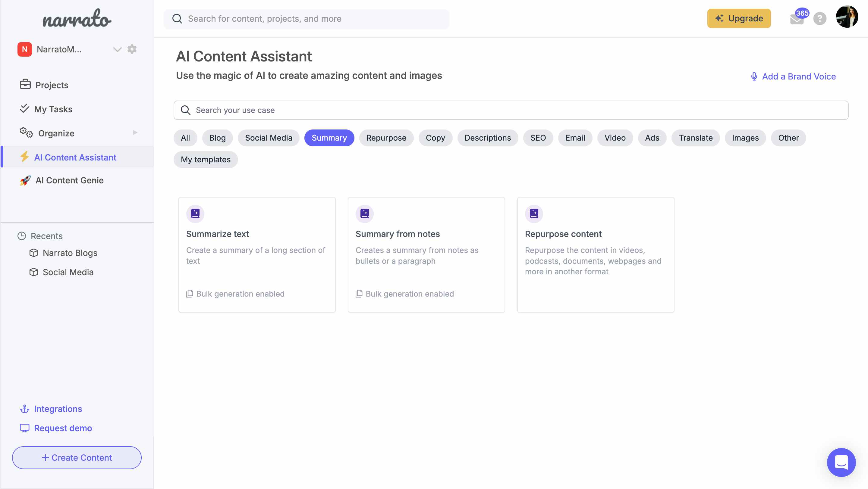Screen dimensions: 868x489
Task: Click the AI Content Genie rocket icon
Action: 25,180
